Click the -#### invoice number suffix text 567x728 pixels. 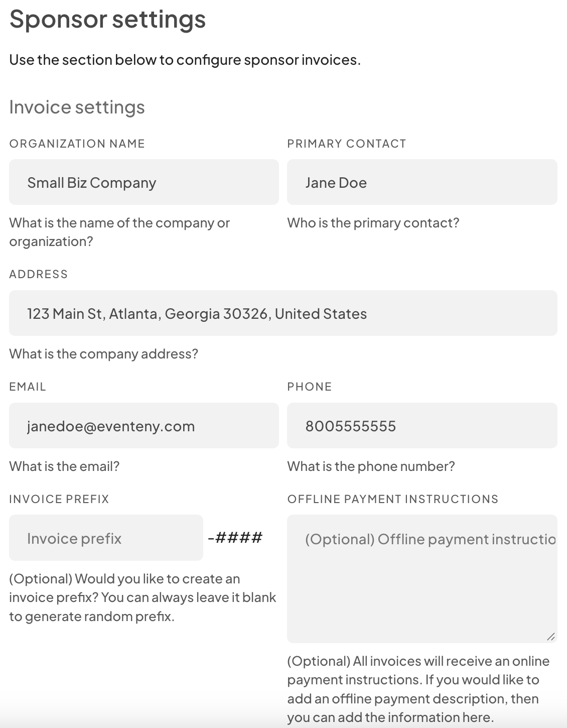(x=235, y=538)
